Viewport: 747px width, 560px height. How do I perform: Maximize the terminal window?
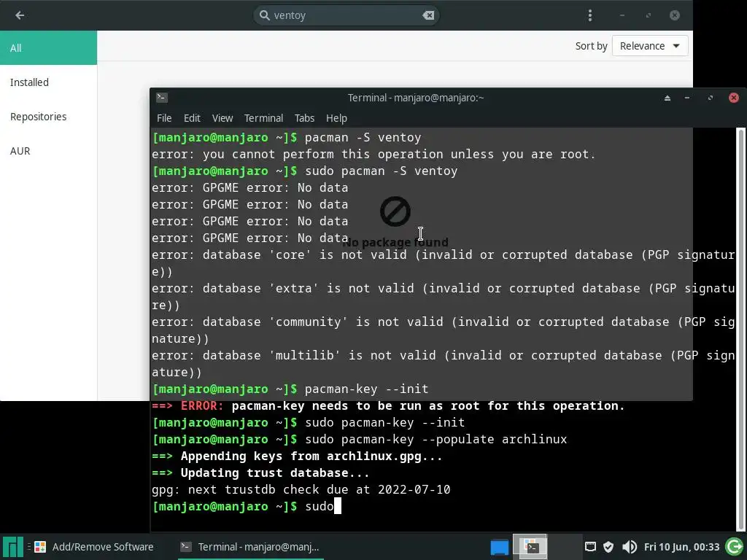point(711,98)
